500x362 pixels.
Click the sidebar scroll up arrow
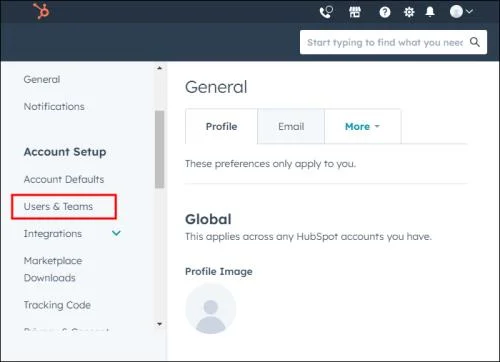[159, 68]
